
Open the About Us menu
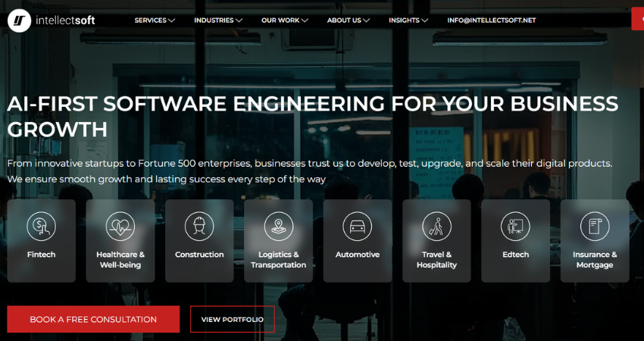349,20
